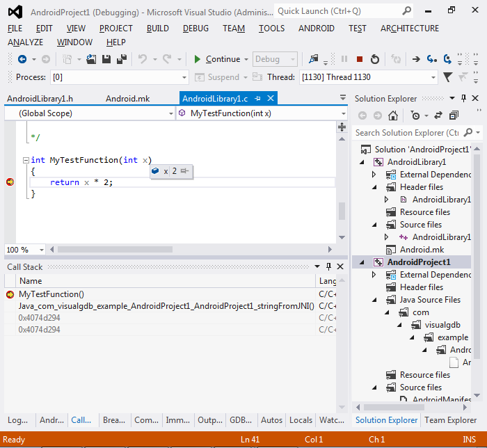Open the Global Scope dropdown
Image resolution: width=487 pixels, height=448 pixels.
tap(170, 113)
